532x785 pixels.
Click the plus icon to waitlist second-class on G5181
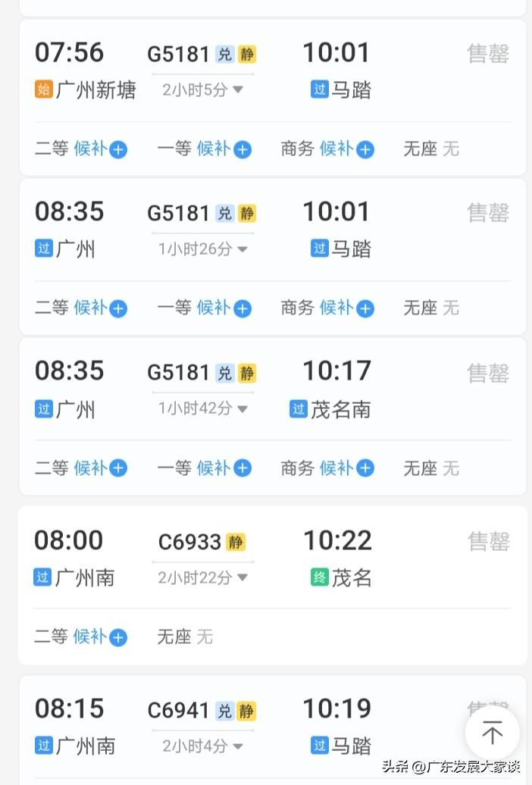point(117,149)
